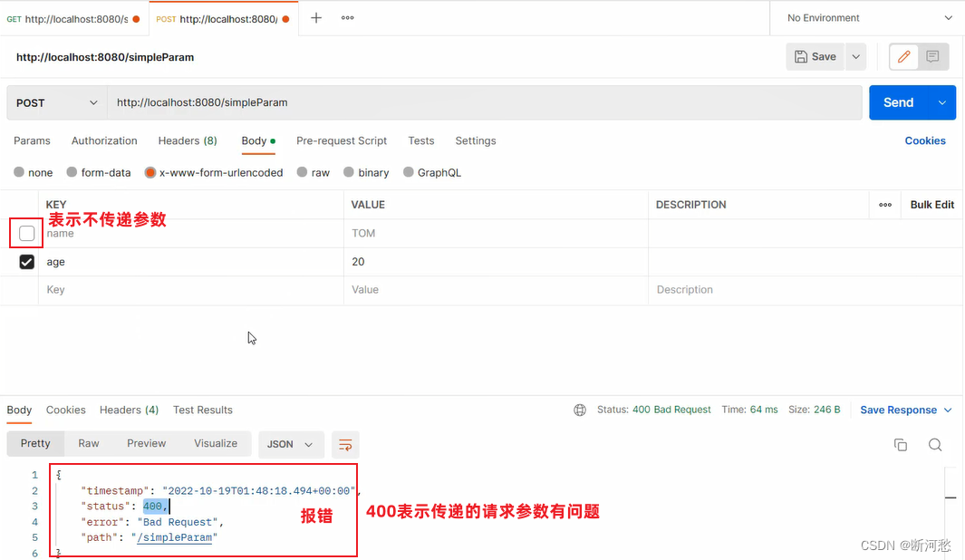Open the Pre-request Script tab
The height and width of the screenshot is (560, 965).
click(342, 141)
